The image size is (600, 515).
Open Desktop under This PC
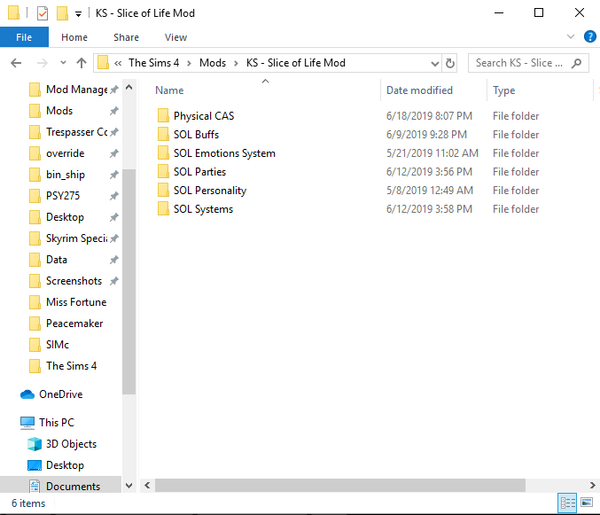click(x=65, y=465)
